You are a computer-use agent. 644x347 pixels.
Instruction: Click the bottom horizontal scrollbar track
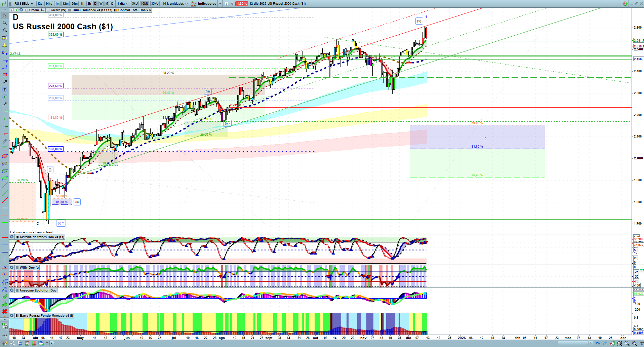point(303,343)
